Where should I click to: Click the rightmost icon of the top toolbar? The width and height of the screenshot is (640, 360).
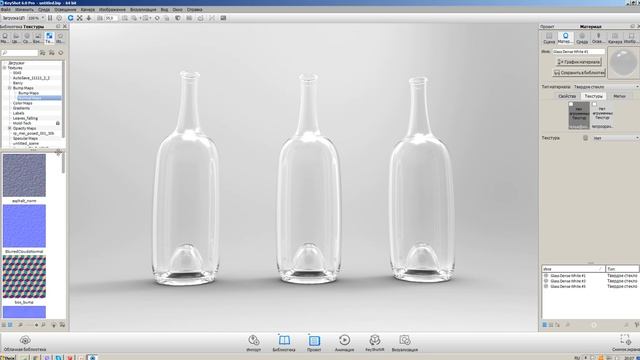[223, 18]
